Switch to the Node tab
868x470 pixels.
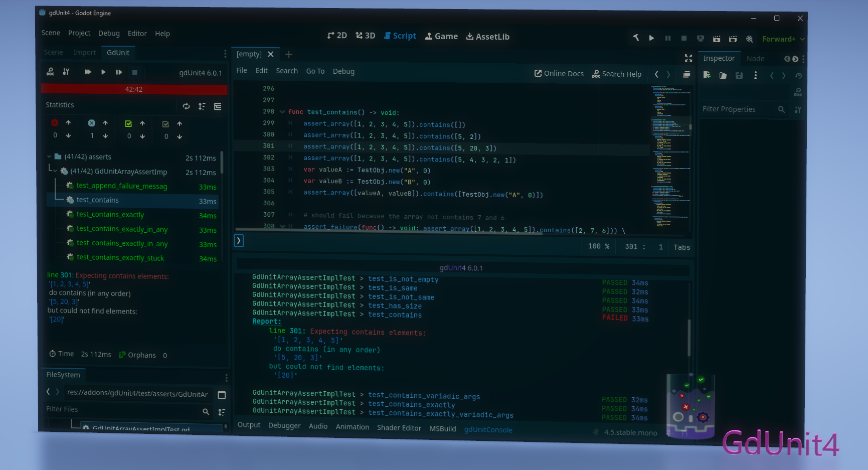pyautogui.click(x=755, y=59)
